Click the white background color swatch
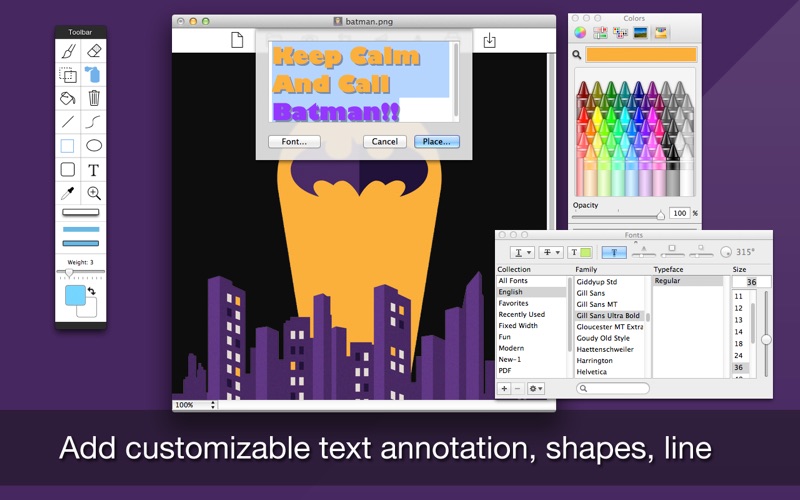Image resolution: width=800 pixels, height=500 pixels. tap(91, 310)
